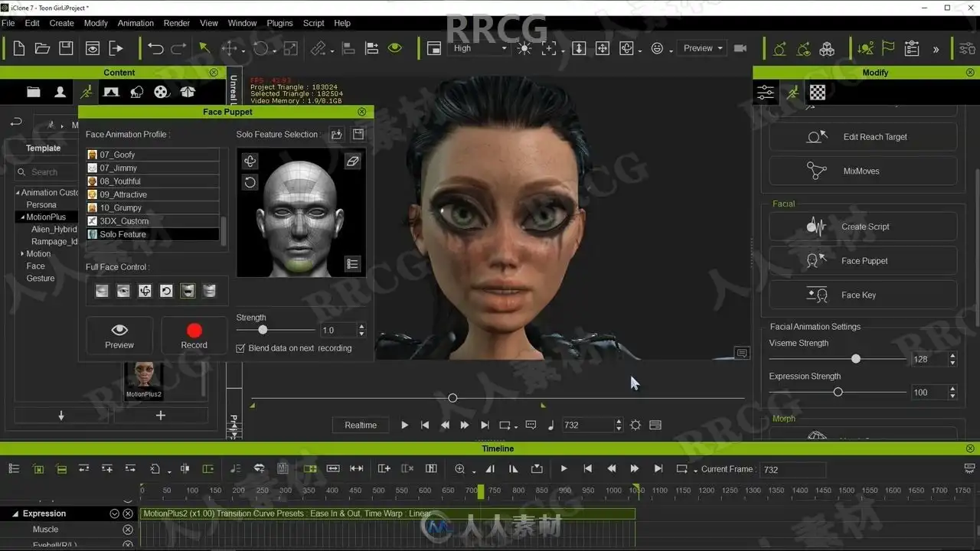
Task: Open the Plugins menu
Action: [279, 23]
